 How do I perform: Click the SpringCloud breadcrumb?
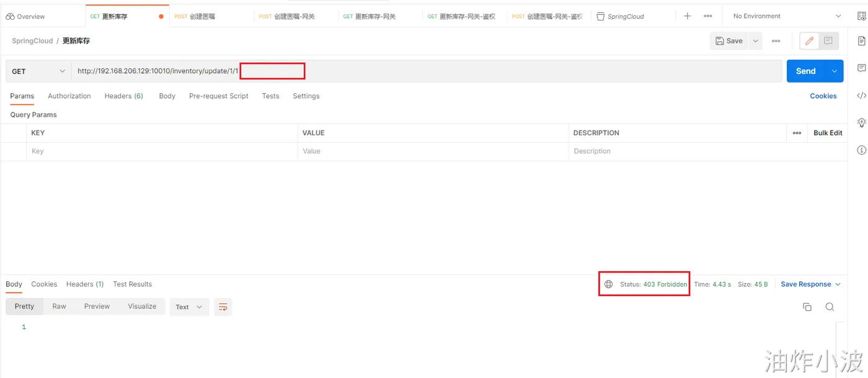coord(32,41)
